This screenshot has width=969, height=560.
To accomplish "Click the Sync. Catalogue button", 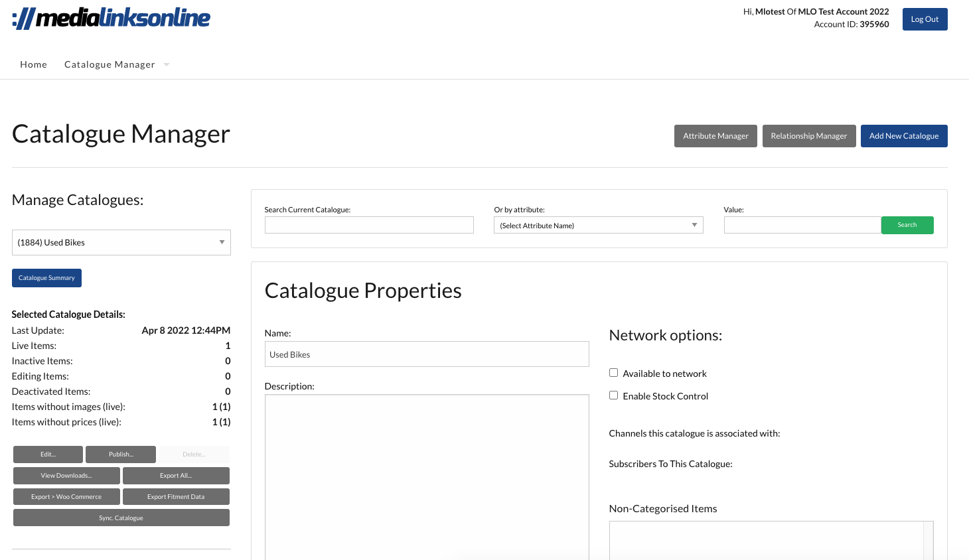I will click(121, 518).
